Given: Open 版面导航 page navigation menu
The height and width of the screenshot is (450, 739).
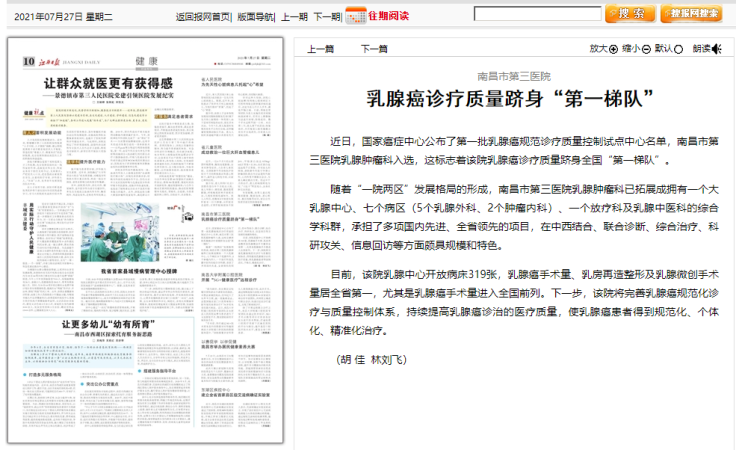Looking at the screenshot, I should coord(256,16).
